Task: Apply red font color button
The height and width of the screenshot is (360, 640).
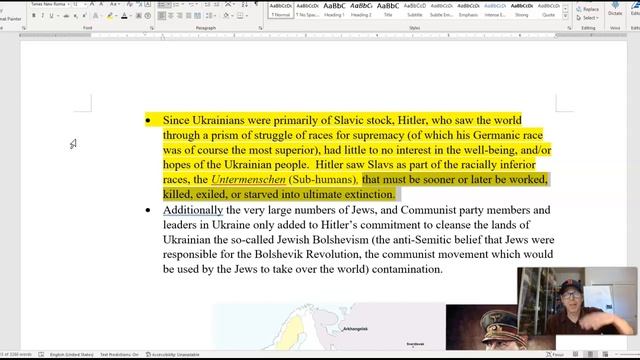Action: (x=124, y=16)
